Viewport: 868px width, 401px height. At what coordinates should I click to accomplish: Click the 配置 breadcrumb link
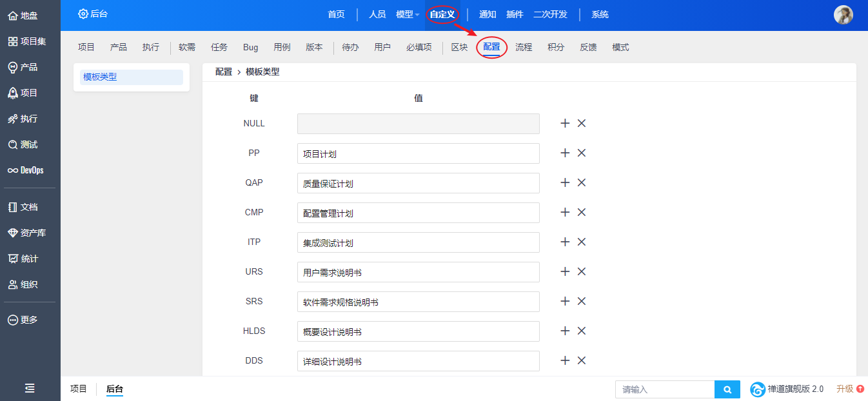224,72
